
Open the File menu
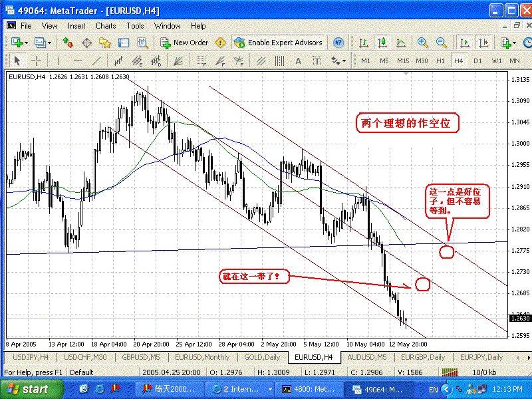[x=26, y=26]
